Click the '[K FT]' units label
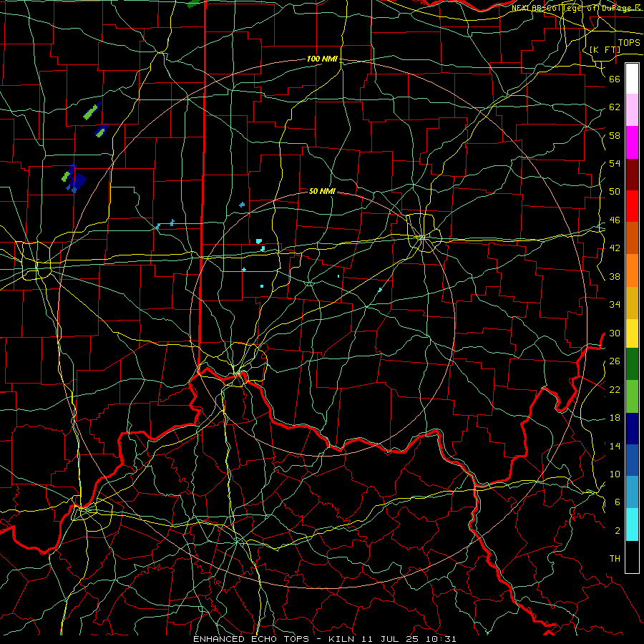 point(605,50)
